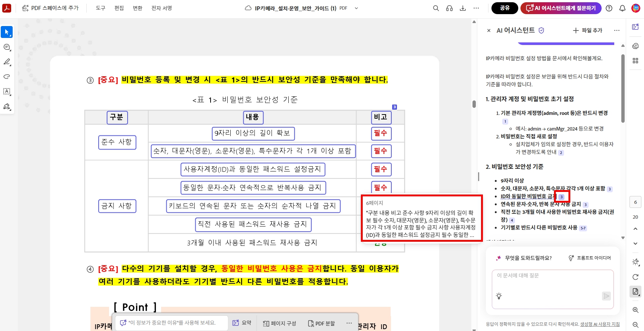Image resolution: width=644 pixels, height=331 pixels.
Task: Go to next page with down chevron
Action: (635, 243)
